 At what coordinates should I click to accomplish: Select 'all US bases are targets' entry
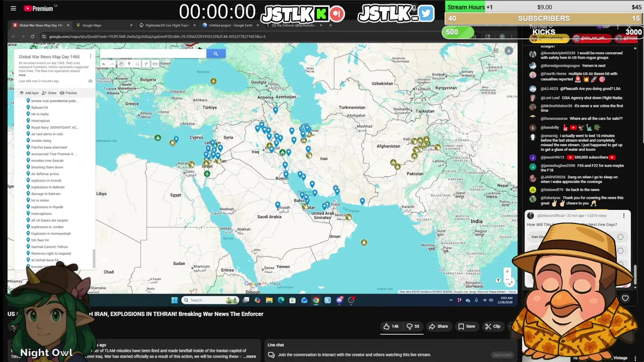pyautogui.click(x=49, y=220)
